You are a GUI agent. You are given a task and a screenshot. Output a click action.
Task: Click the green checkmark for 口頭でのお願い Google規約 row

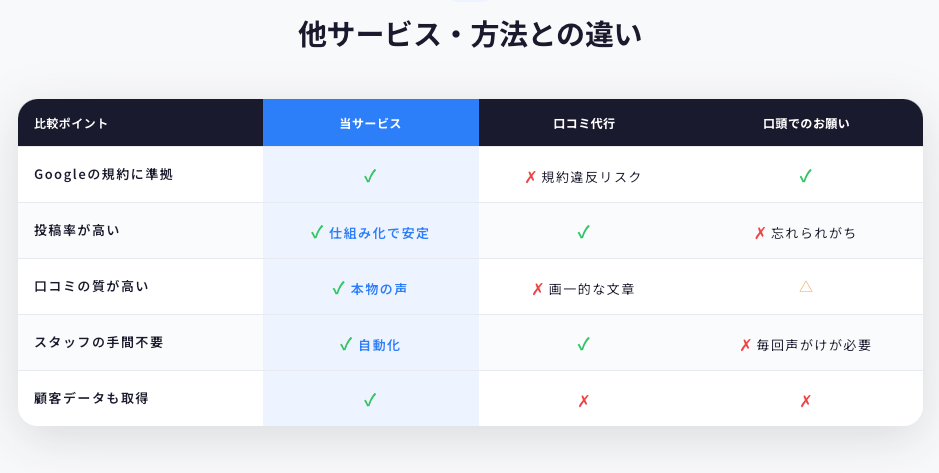805,176
